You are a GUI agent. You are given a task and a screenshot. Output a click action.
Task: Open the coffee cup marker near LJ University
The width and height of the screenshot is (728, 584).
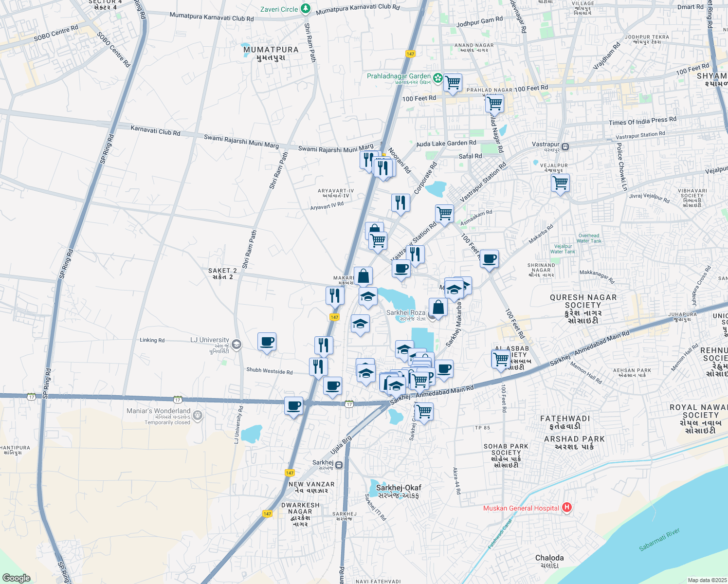click(x=267, y=342)
